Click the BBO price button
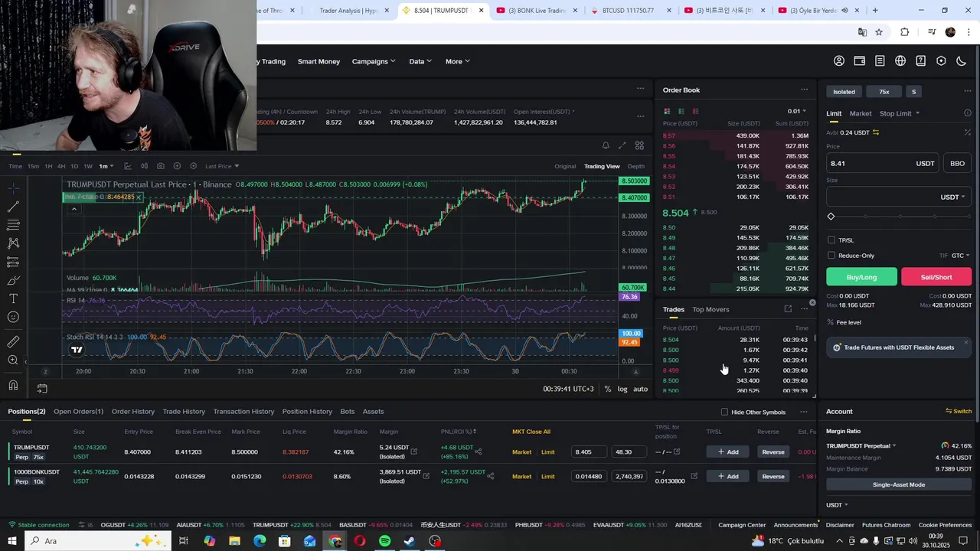 [957, 163]
